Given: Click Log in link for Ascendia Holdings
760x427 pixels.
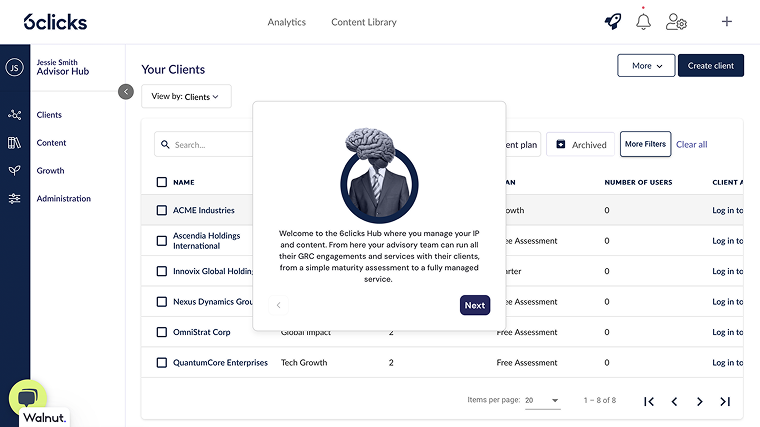Looking at the screenshot, I should (728, 241).
